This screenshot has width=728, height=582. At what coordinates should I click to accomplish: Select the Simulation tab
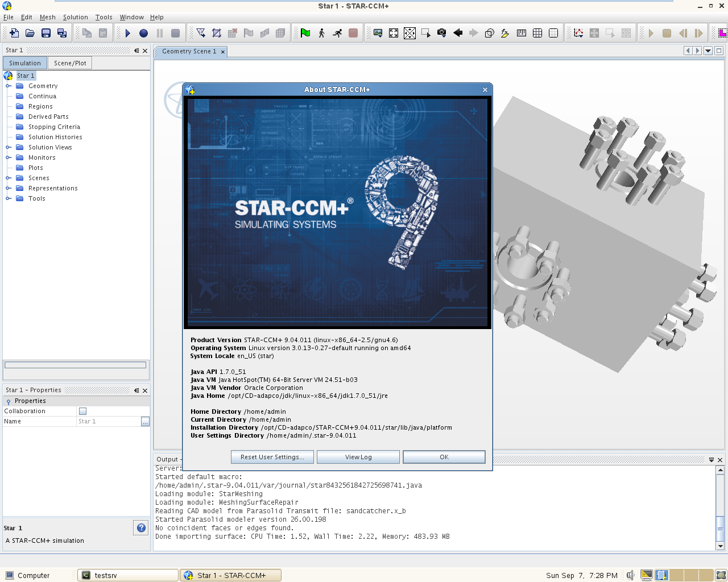(x=25, y=63)
